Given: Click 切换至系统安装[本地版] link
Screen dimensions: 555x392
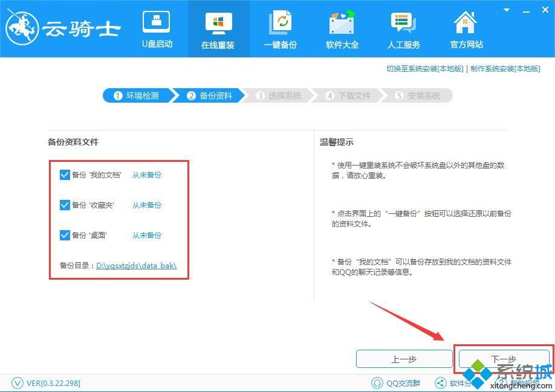Looking at the screenshot, I should click(x=424, y=69).
